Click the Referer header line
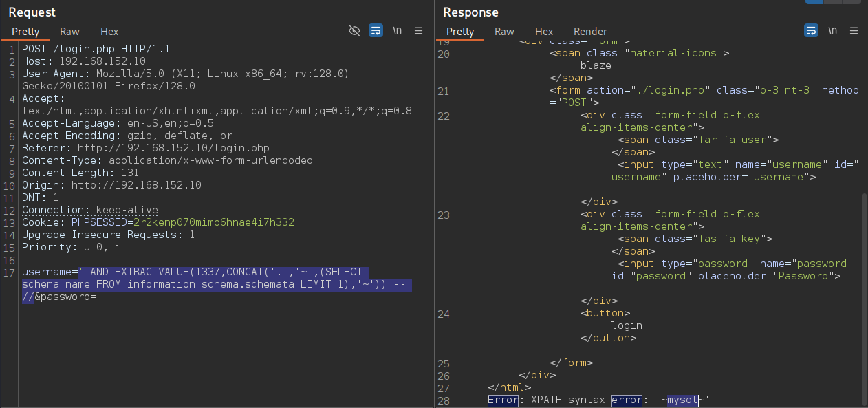 [x=146, y=149]
